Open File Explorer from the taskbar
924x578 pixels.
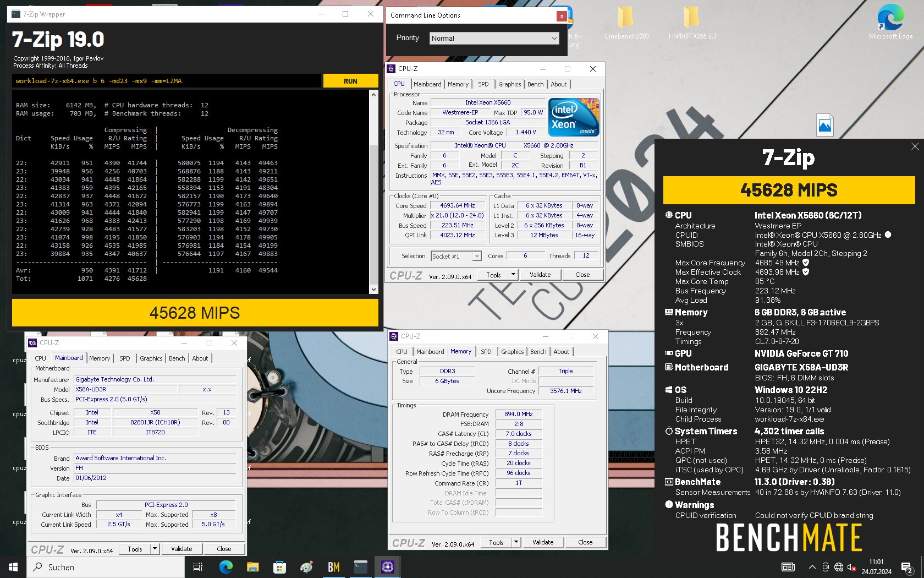tap(252, 567)
